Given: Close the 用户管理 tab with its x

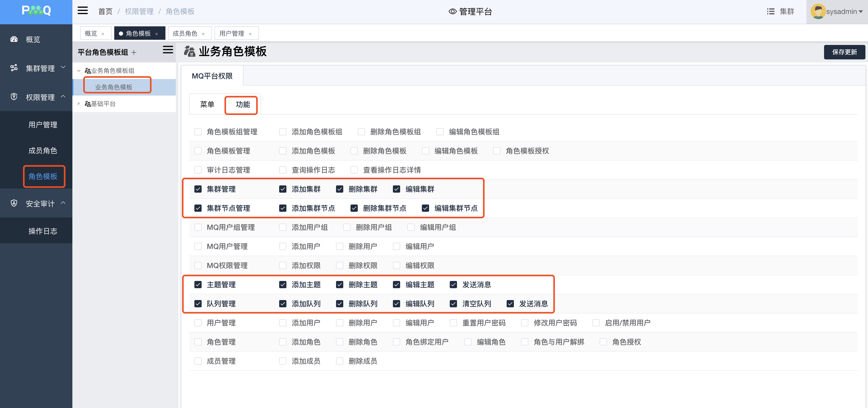Looking at the screenshot, I should click(x=250, y=34).
